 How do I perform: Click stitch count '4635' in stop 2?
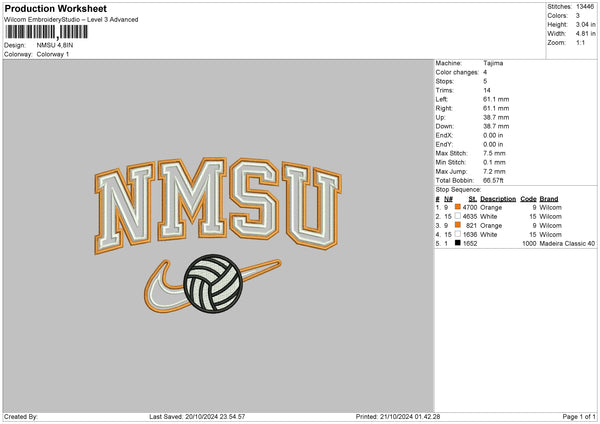pyautogui.click(x=470, y=217)
